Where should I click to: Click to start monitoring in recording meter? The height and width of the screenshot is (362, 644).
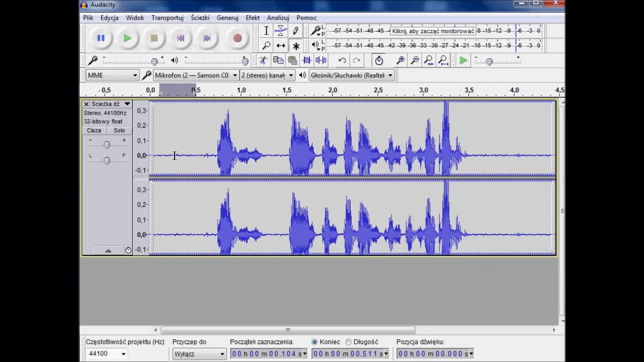point(433,31)
